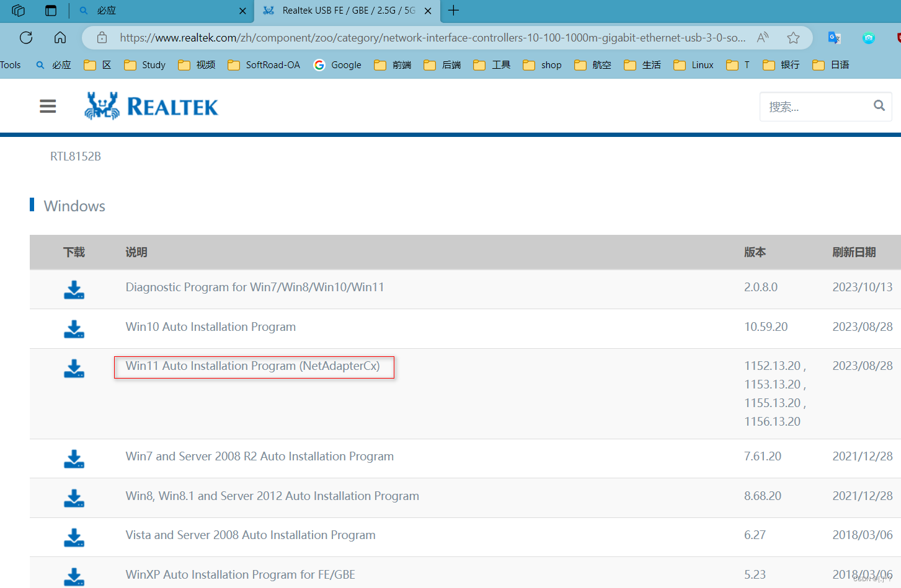Click Win8, Win8.1 and Server 2012 description
This screenshot has height=588, width=901.
click(272, 496)
